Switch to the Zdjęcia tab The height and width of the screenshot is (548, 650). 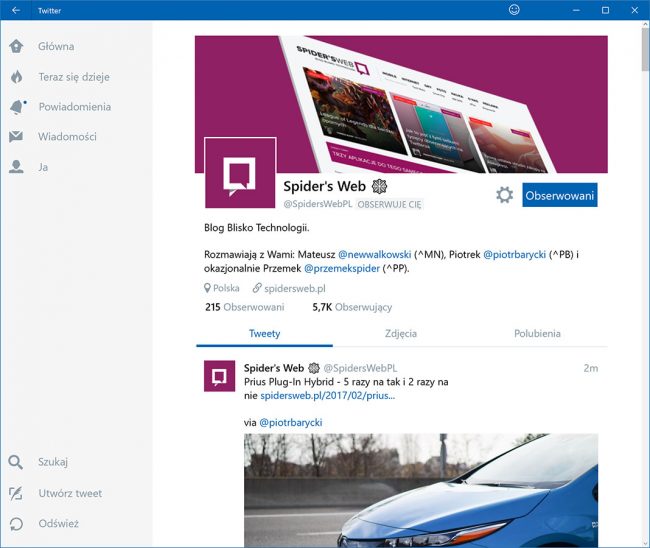[401, 334]
